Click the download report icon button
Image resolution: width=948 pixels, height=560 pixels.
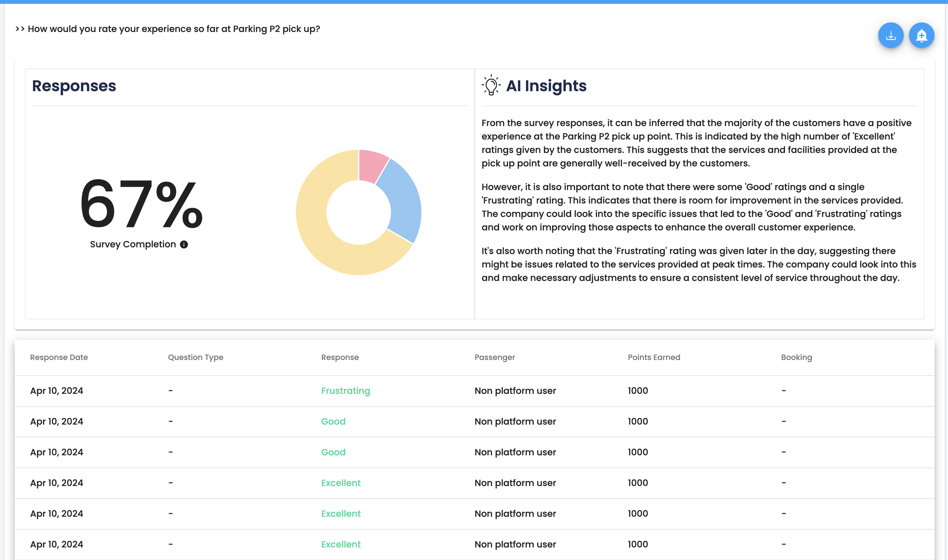coord(891,36)
